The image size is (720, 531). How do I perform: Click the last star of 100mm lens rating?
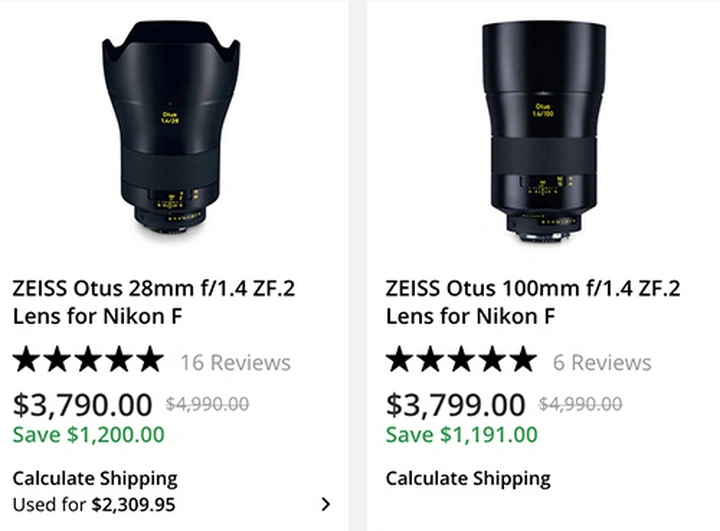click(522, 360)
